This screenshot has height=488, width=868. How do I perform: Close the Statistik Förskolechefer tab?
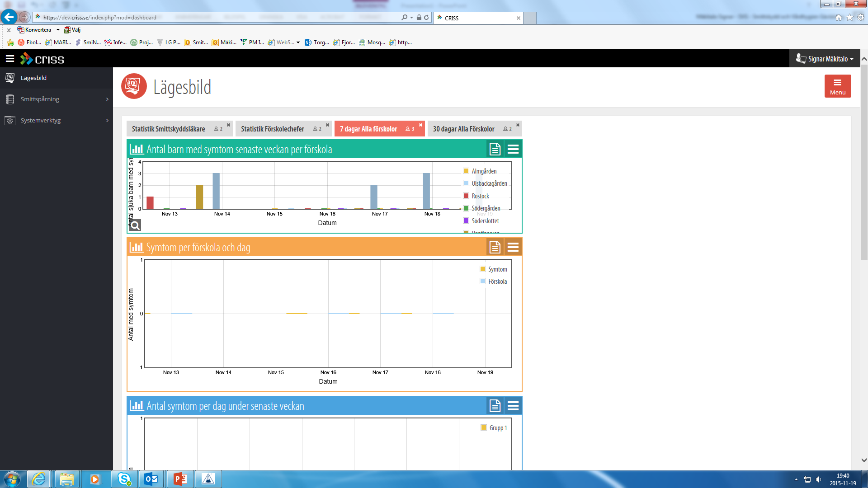pyautogui.click(x=327, y=125)
